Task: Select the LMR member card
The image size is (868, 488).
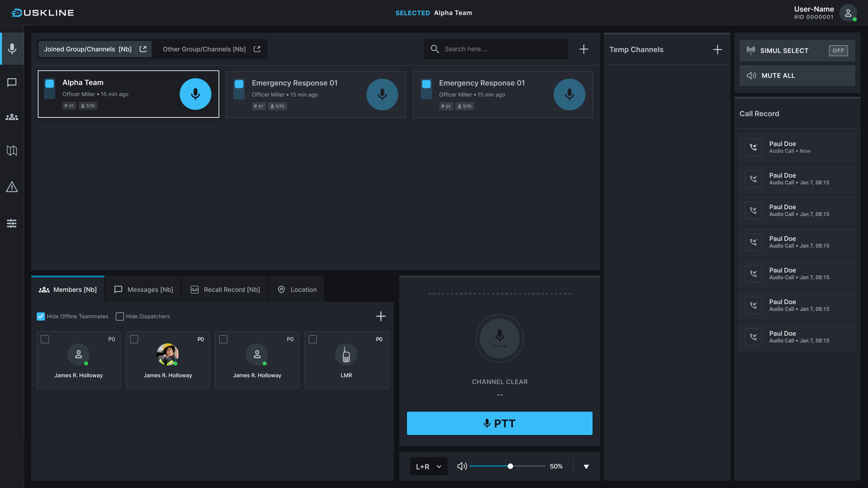Action: coord(346,360)
